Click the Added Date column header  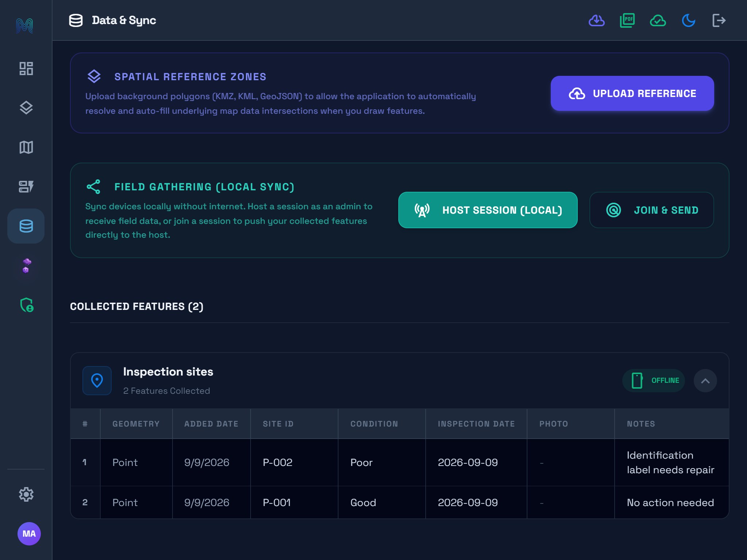click(211, 424)
